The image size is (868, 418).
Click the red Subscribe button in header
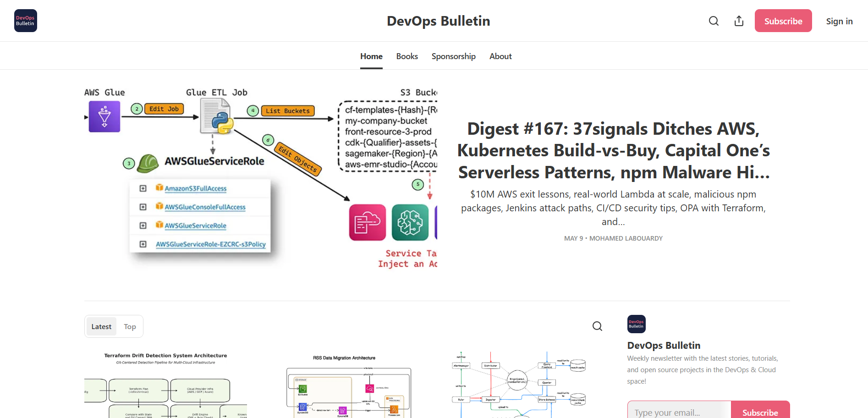783,21
